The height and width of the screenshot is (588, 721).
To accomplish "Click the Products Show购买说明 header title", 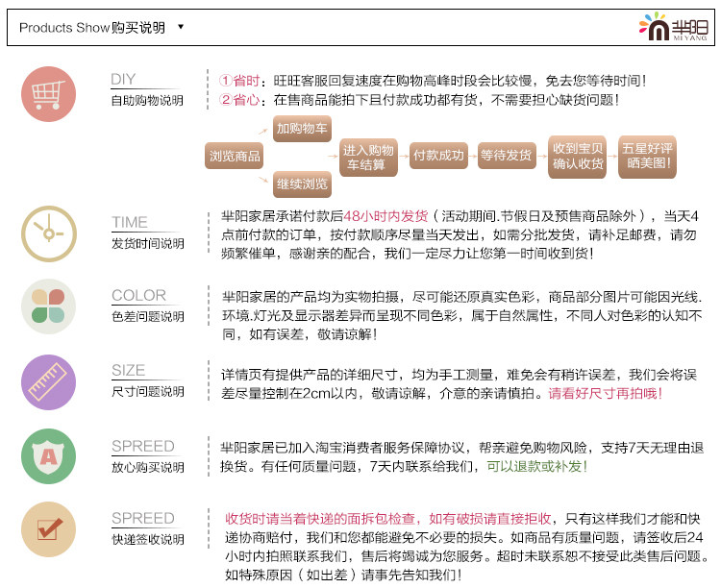I will click(x=92, y=28).
